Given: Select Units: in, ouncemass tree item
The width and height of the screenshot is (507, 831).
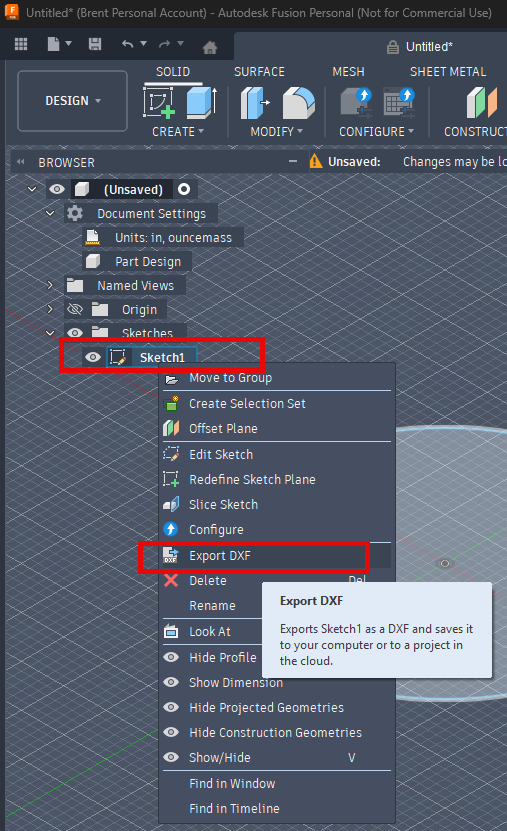Looking at the screenshot, I should tap(163, 237).
